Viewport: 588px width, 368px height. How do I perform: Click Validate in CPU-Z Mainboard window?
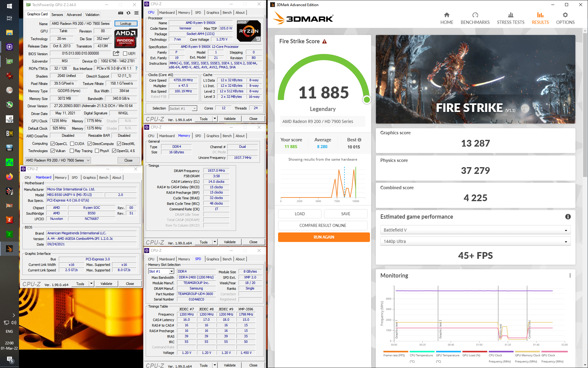click(106, 284)
